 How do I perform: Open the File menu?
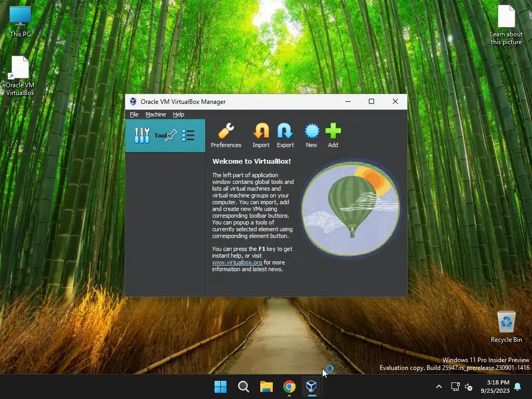134,114
